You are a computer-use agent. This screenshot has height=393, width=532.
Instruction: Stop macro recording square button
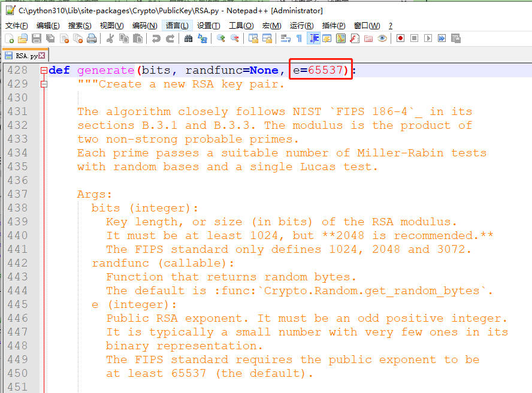[x=414, y=38]
